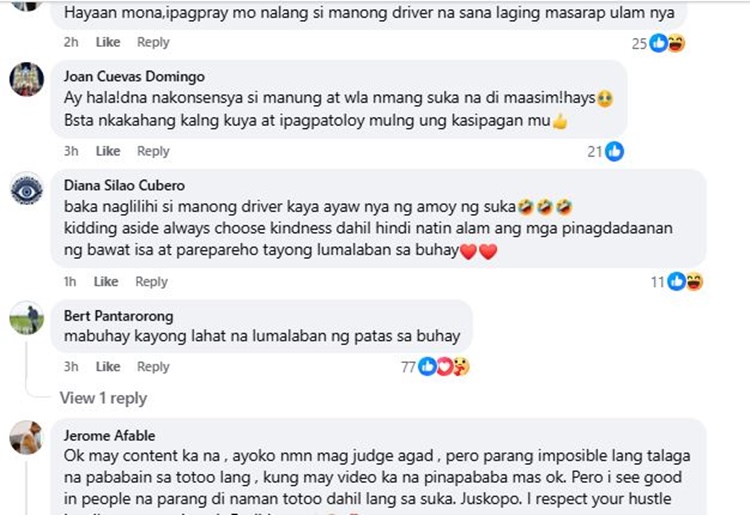Click laughing emoji reaction beside count 25
Viewport: 750px width, 515px height.
[x=676, y=43]
